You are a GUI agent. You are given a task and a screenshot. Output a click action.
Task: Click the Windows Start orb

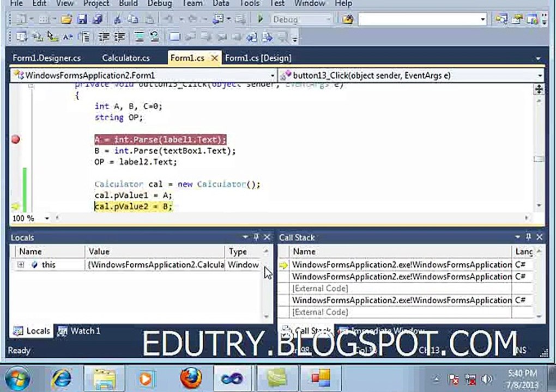pos(17,379)
